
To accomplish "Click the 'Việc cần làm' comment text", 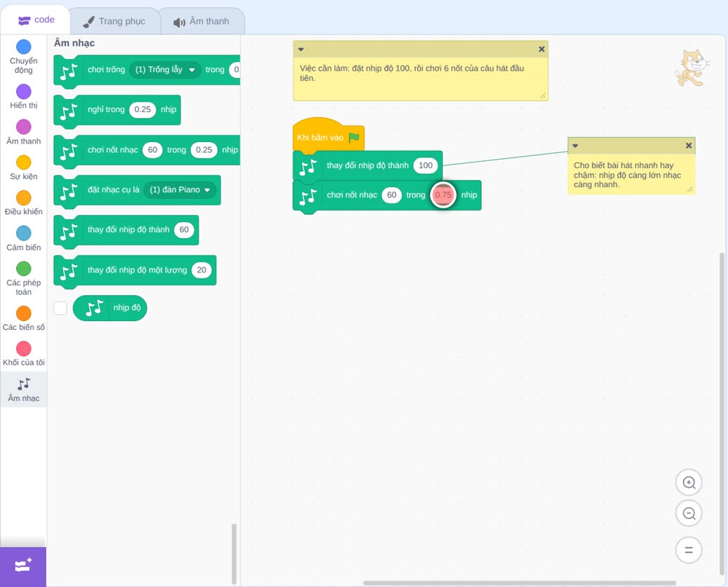I will (x=412, y=73).
